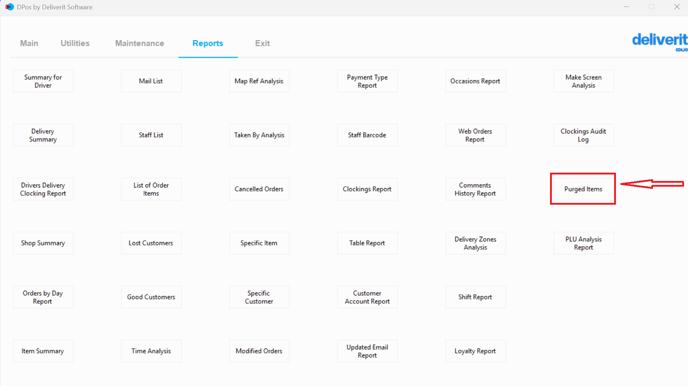The width and height of the screenshot is (688, 386).
Task: Run Delivery Zones Analysis
Action: (475, 243)
